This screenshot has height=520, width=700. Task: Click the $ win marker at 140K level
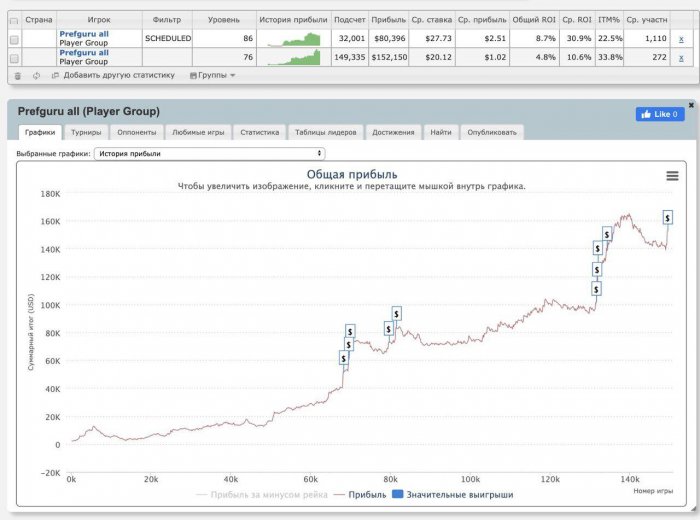tap(598, 248)
